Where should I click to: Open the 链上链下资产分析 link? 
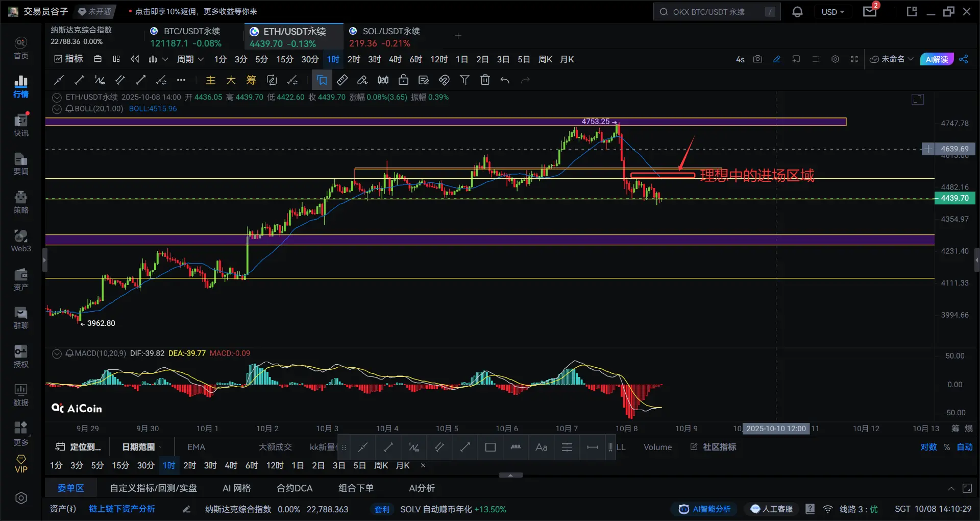(121, 509)
